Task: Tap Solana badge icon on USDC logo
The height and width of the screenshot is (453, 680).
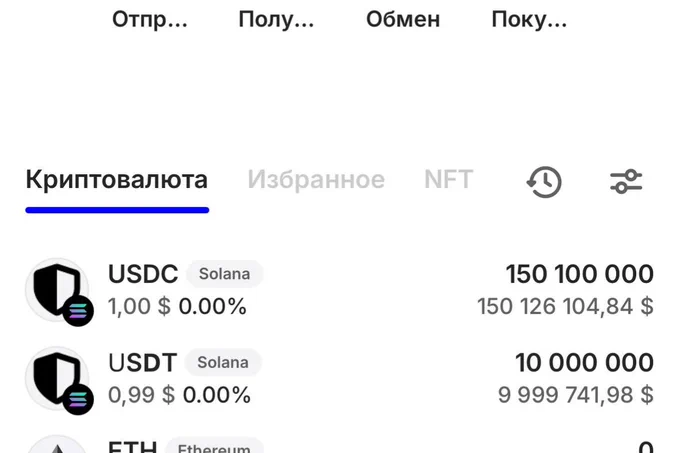Action: (x=78, y=311)
